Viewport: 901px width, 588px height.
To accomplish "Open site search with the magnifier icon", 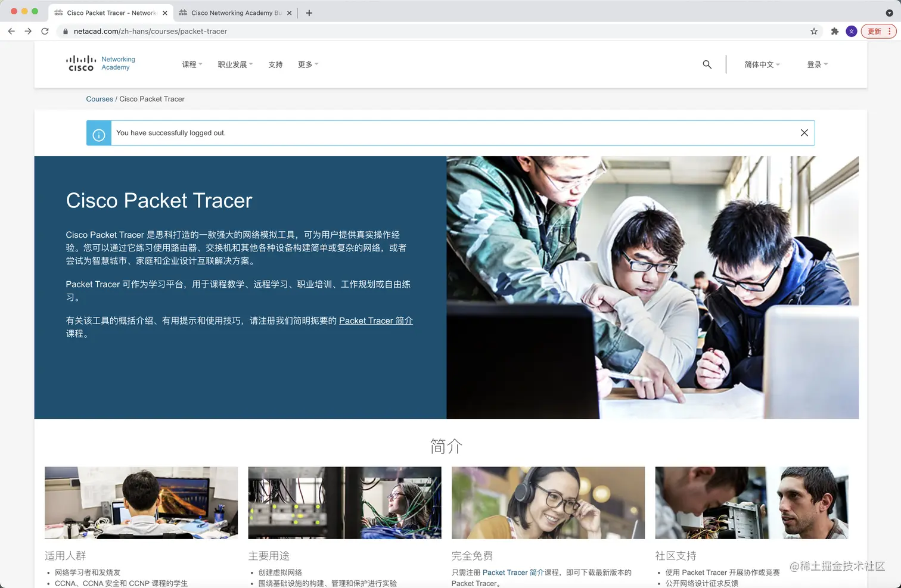I will 707,64.
